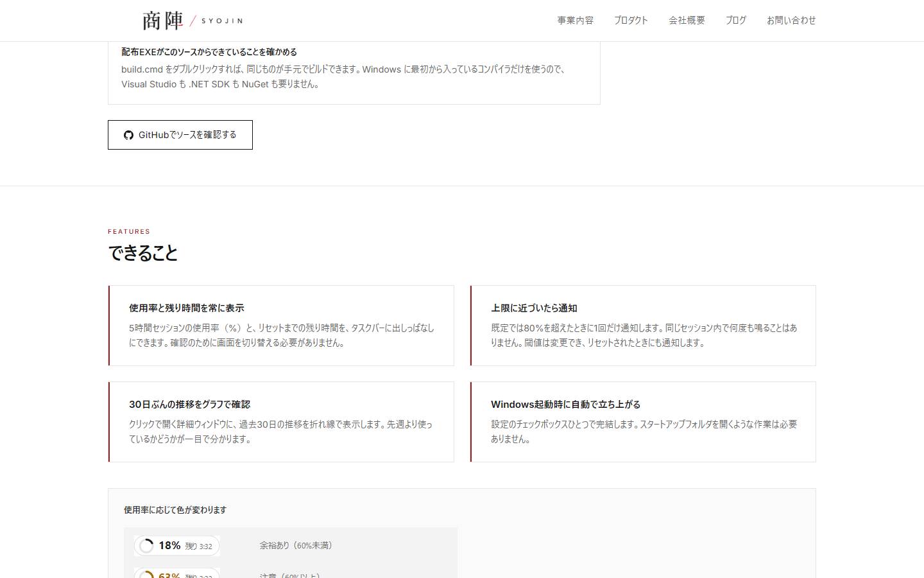The height and width of the screenshot is (578, 924).
Task: Click the 商陣 SYOJIN logo
Action: [x=193, y=21]
